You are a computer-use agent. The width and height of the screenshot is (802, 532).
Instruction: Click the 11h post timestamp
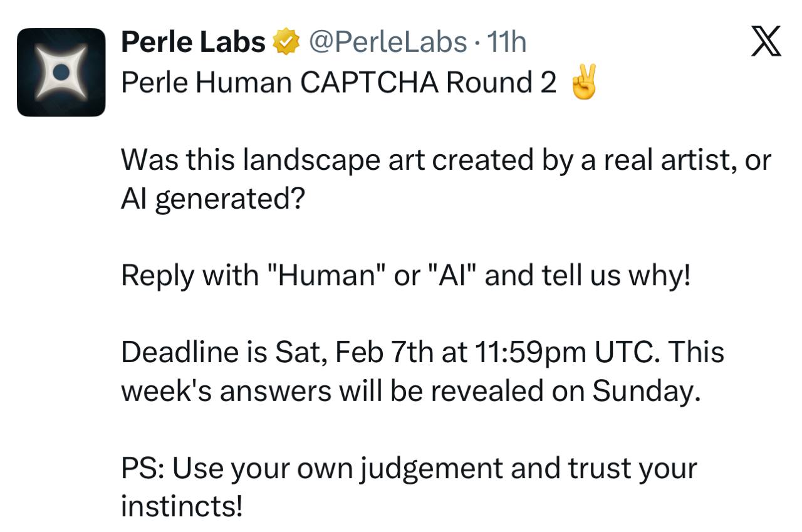pyautogui.click(x=506, y=43)
